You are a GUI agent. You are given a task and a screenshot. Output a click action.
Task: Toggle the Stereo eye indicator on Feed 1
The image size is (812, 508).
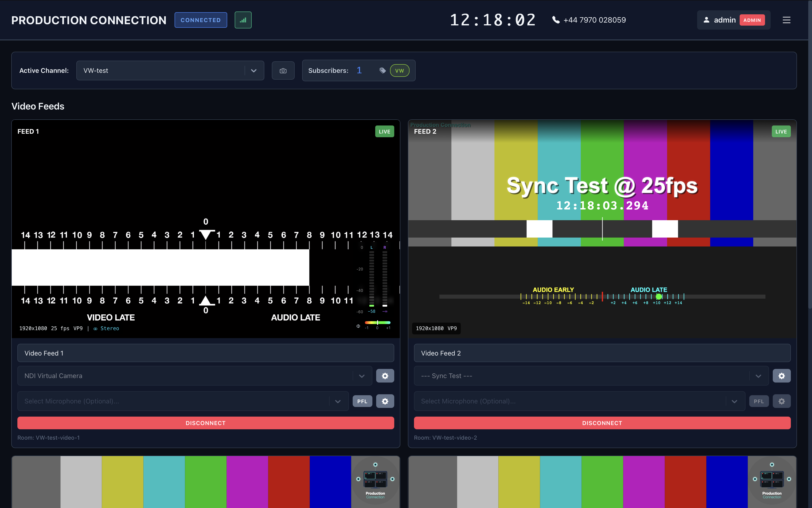tap(95, 328)
